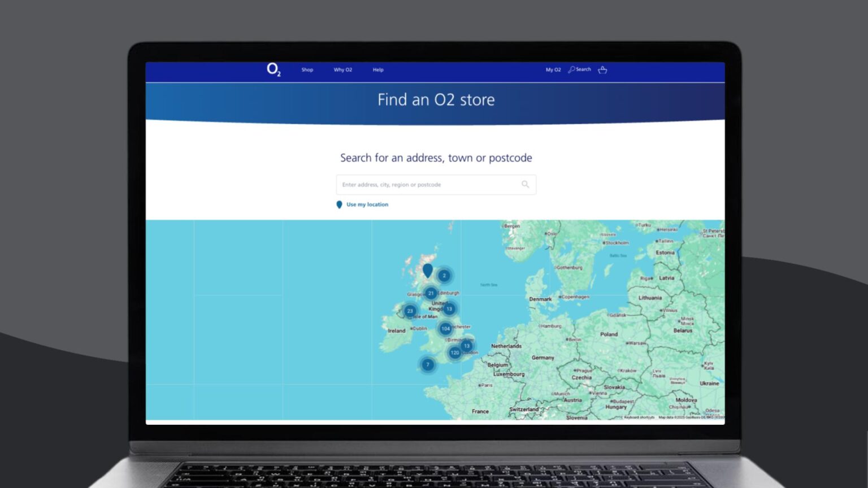Click the Hungary label on the map
The image size is (868, 488).
pos(616,407)
